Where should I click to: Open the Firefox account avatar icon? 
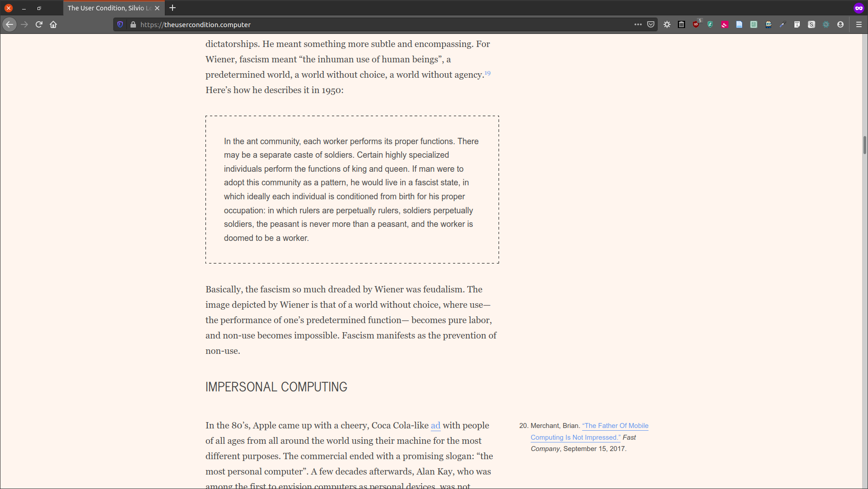click(840, 24)
